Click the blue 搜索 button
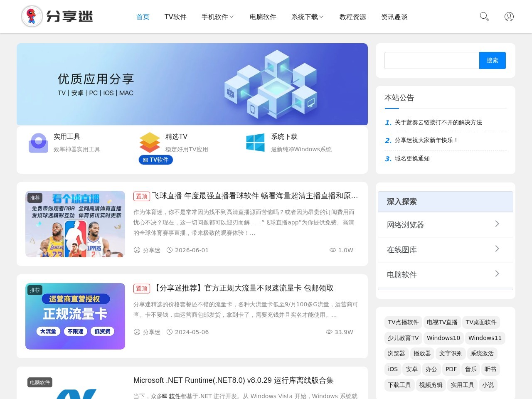This screenshot has height=399, width=532. point(493,60)
